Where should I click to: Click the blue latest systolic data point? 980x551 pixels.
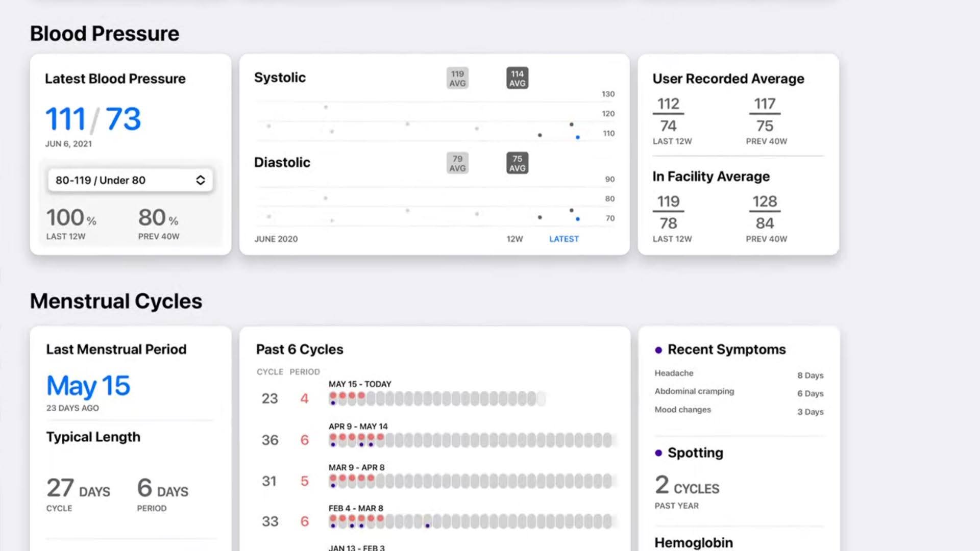[x=577, y=137]
